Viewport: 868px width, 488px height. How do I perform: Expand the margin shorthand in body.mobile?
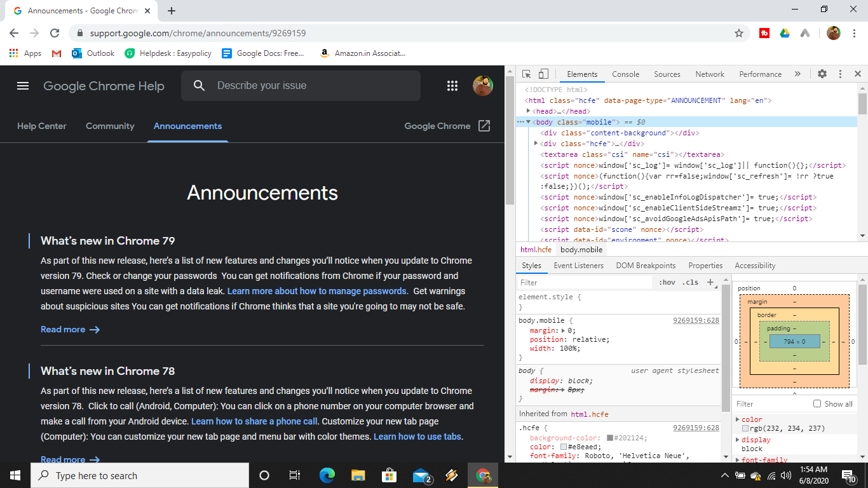563,330
